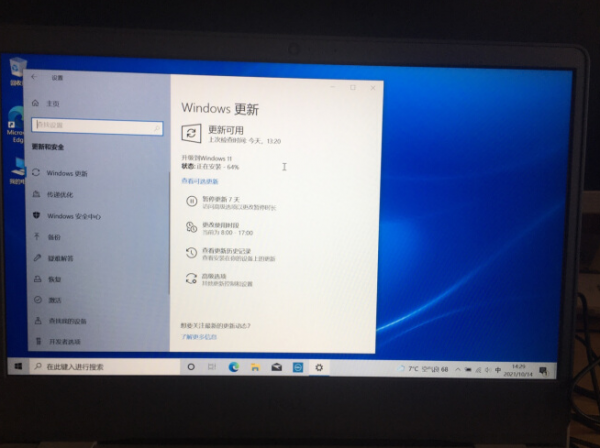Image resolution: width=600 pixels, height=448 pixels.
Task: Open the clock and date 14:29
Action: tap(518, 370)
